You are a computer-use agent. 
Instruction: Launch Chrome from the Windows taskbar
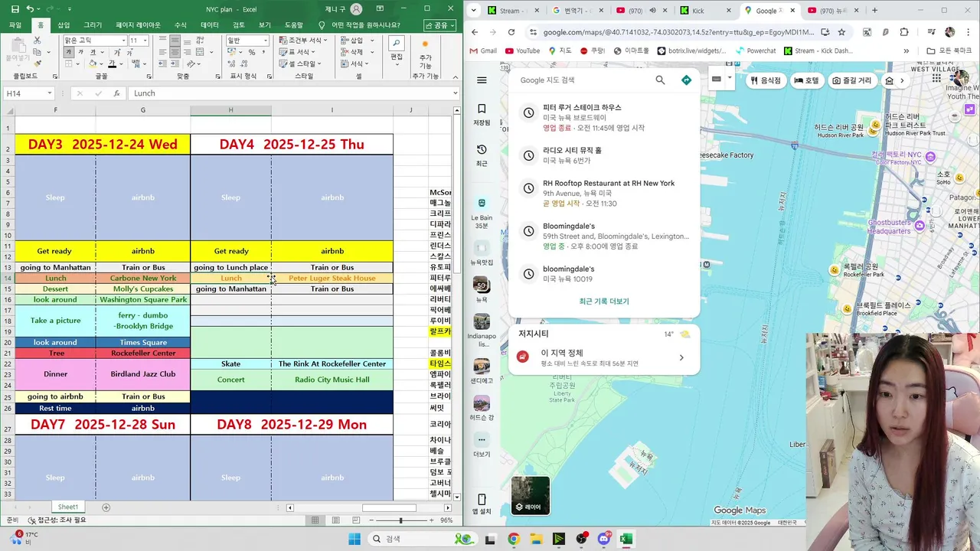click(514, 539)
